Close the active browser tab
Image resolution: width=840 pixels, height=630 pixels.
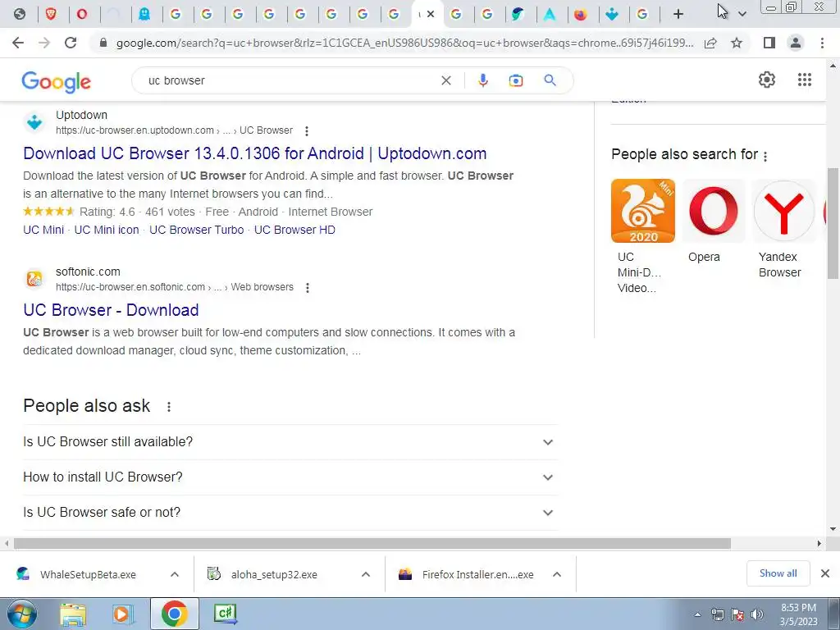pos(431,14)
